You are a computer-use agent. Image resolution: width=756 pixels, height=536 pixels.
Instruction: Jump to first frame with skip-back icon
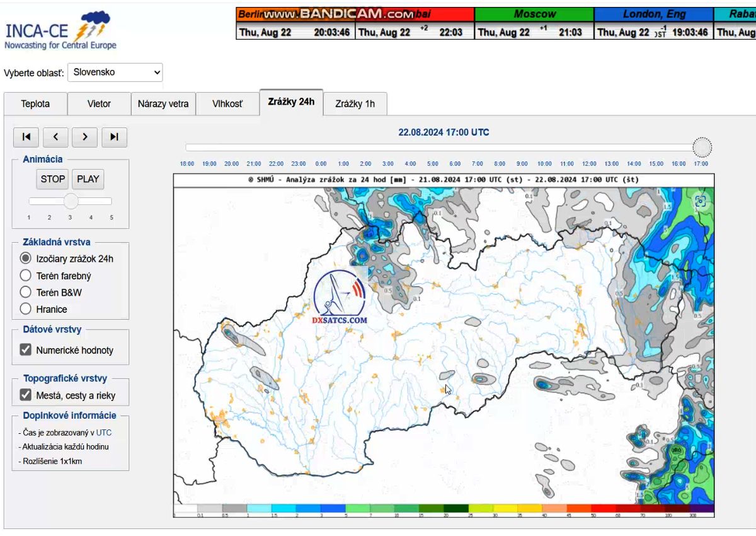(26, 137)
